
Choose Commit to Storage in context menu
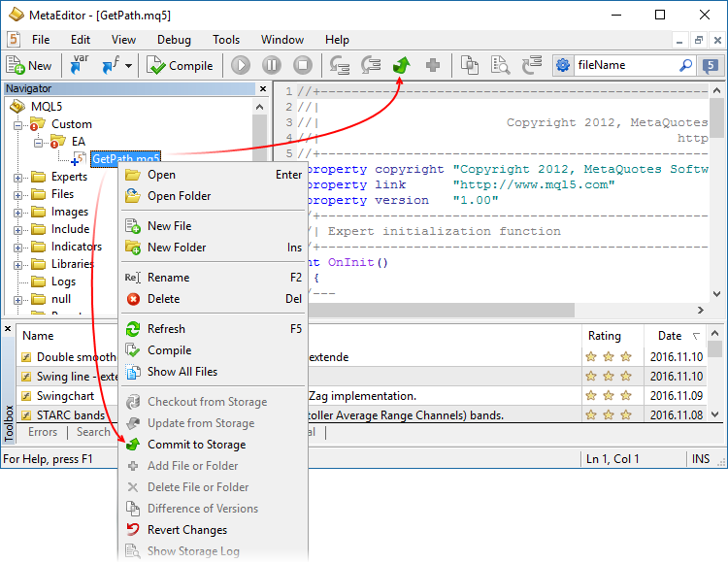click(x=196, y=445)
